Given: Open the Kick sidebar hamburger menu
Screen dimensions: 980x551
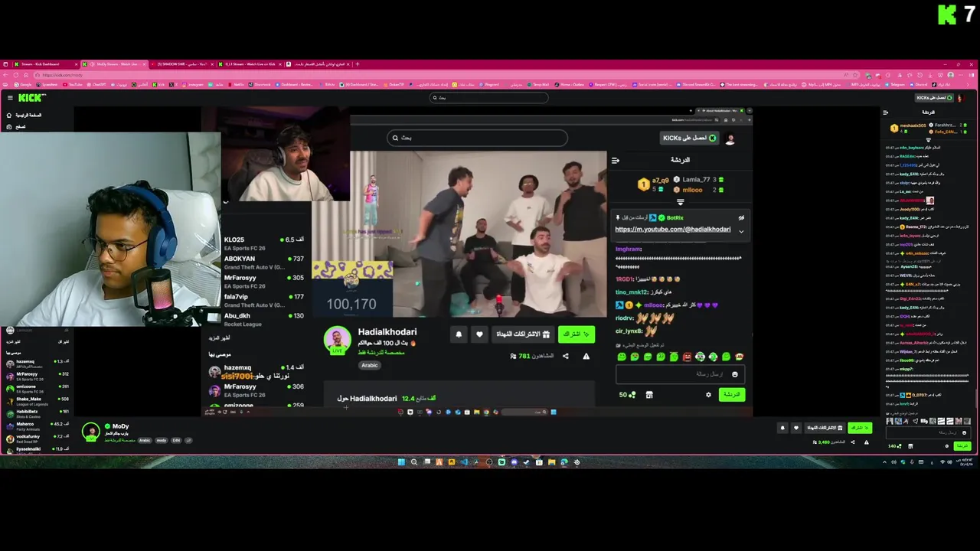Looking at the screenshot, I should (x=10, y=98).
